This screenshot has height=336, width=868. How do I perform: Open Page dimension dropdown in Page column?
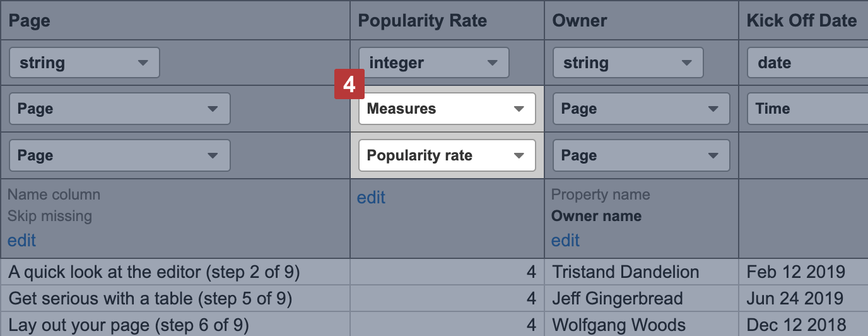point(119,109)
